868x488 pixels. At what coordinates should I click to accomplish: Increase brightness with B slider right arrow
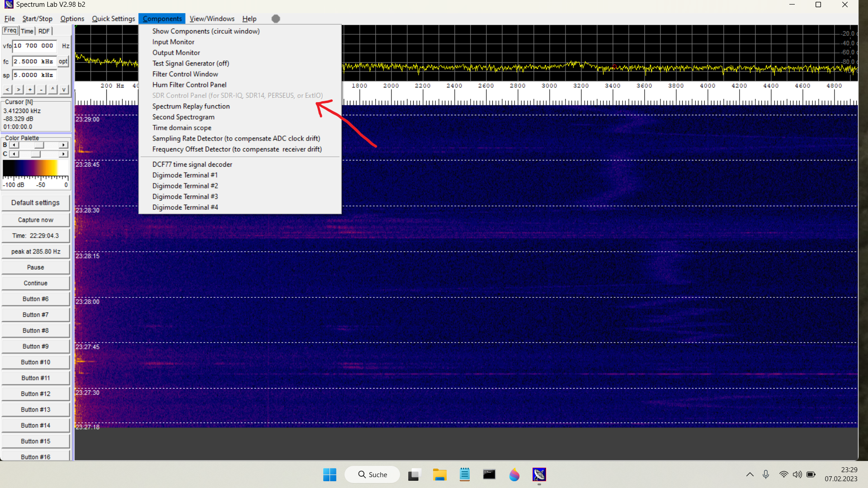pos(63,145)
